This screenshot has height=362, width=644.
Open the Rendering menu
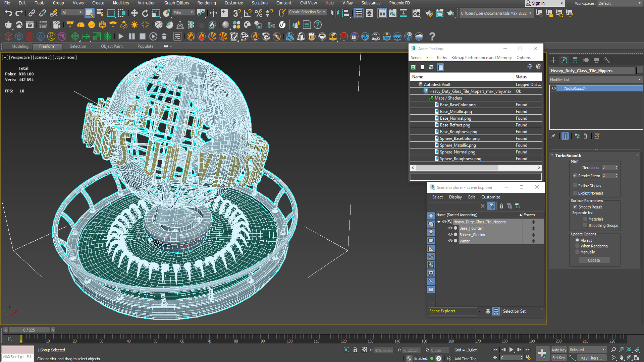tap(207, 3)
